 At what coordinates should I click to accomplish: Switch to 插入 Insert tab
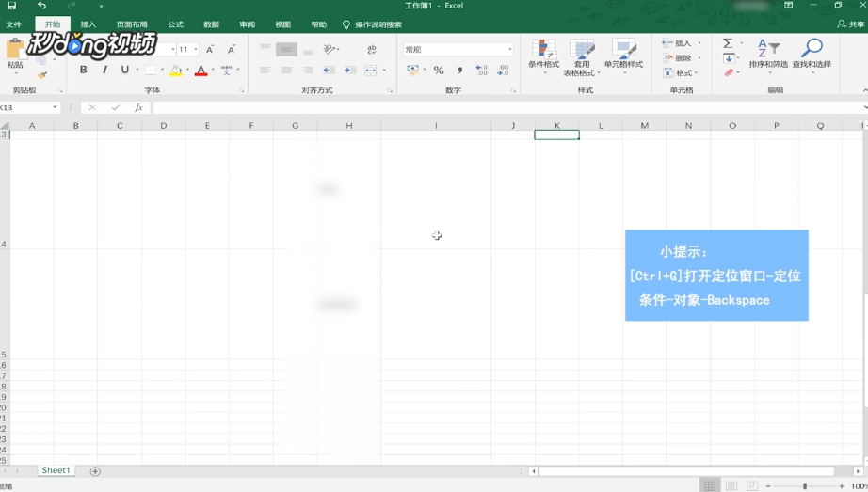click(x=88, y=24)
